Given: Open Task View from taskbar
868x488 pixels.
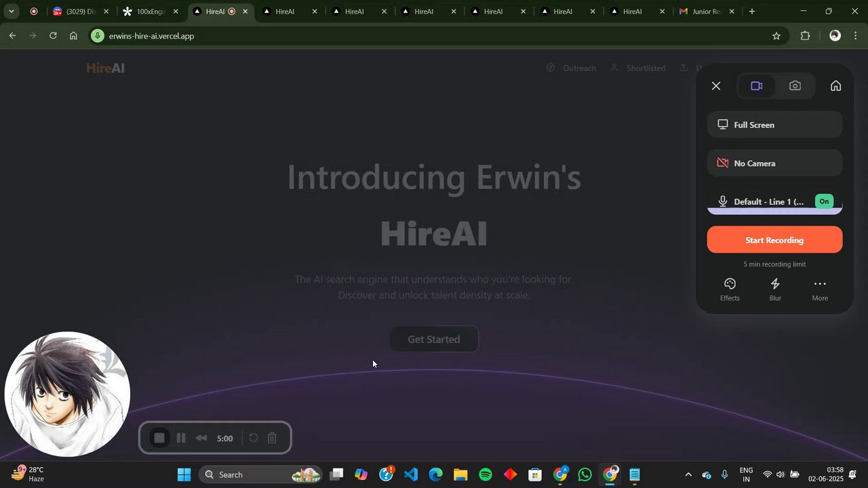Looking at the screenshot, I should pyautogui.click(x=337, y=474).
